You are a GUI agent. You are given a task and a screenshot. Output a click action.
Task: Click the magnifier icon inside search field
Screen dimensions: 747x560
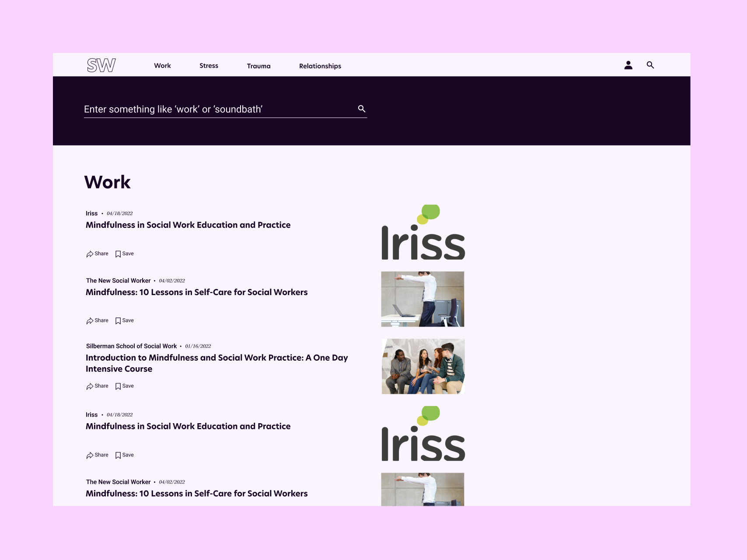pyautogui.click(x=362, y=109)
